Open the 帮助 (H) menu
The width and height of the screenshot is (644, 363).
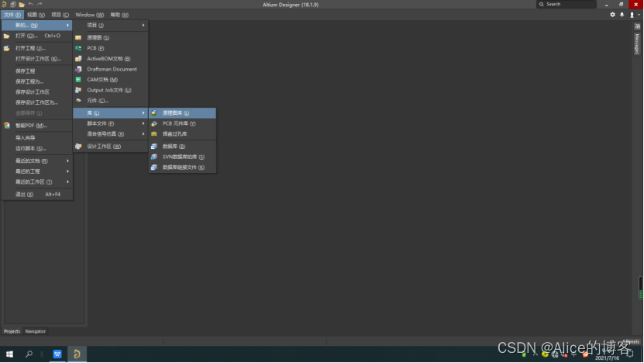119,15
